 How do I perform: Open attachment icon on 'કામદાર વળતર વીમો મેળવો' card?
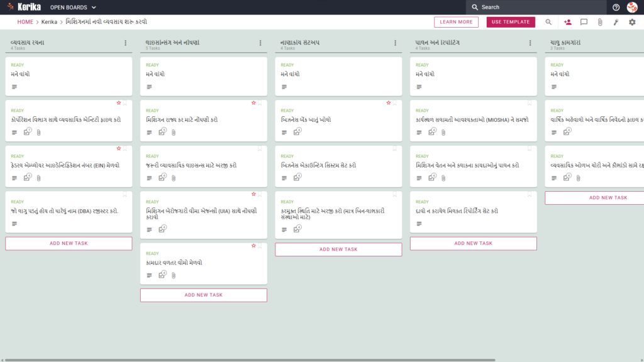click(174, 275)
